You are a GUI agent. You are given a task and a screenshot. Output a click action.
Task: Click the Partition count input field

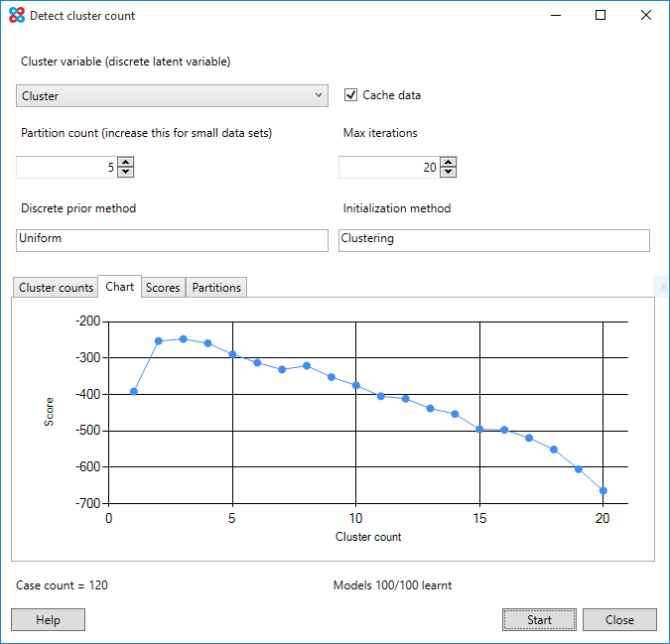coord(66,168)
